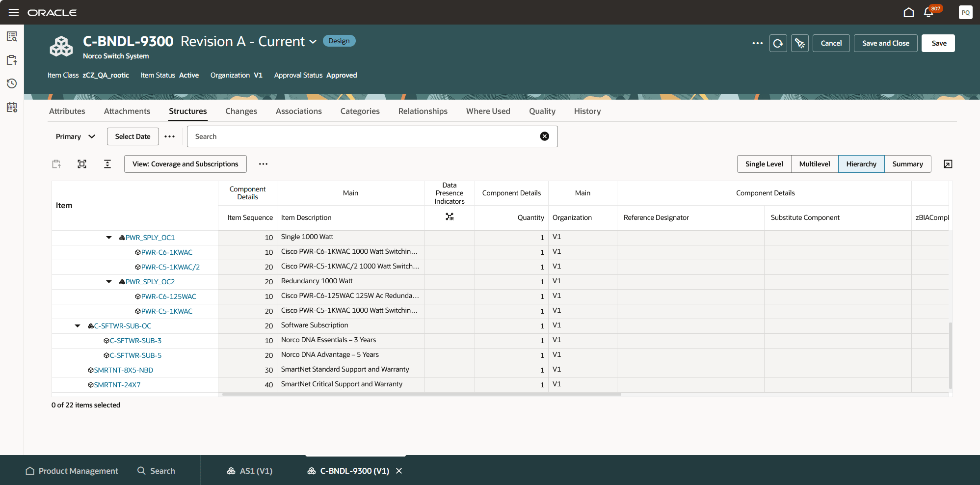Open the SMRTNT-8X5-NBD item link
This screenshot has height=485, width=980.
tap(124, 370)
